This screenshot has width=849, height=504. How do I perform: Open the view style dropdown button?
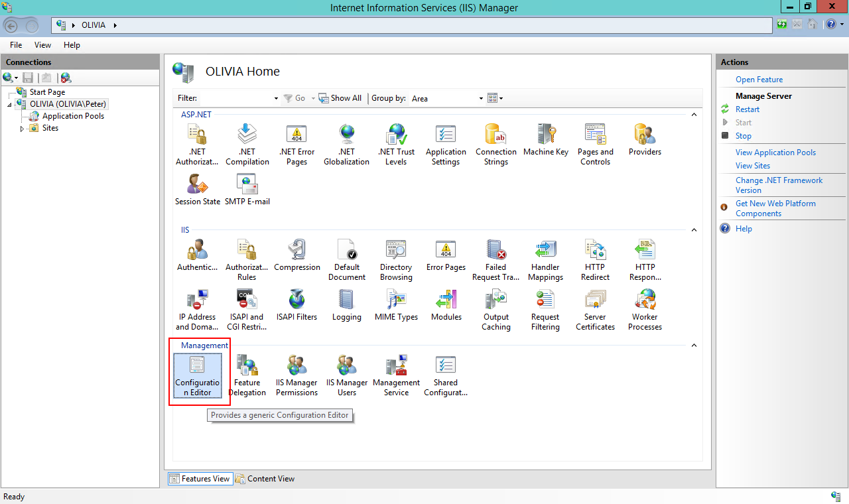495,98
